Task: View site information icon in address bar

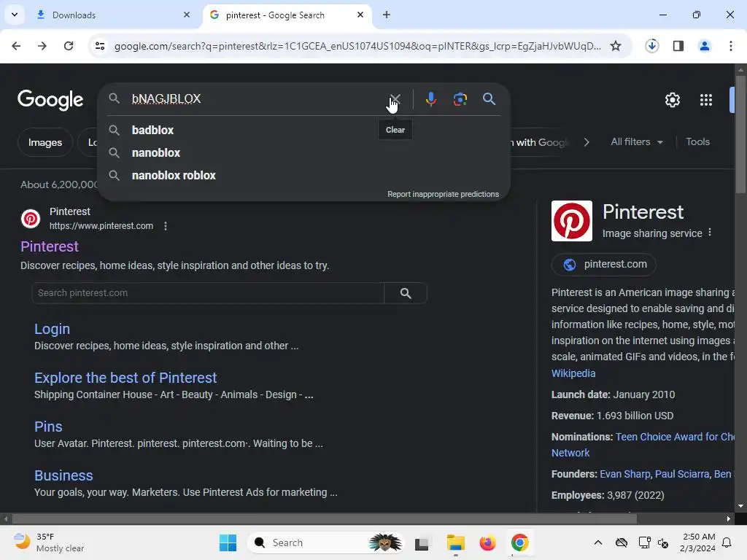Action: [x=99, y=46]
